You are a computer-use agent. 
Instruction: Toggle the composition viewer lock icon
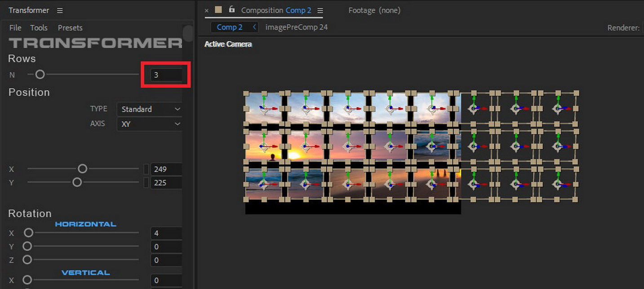[x=231, y=9]
